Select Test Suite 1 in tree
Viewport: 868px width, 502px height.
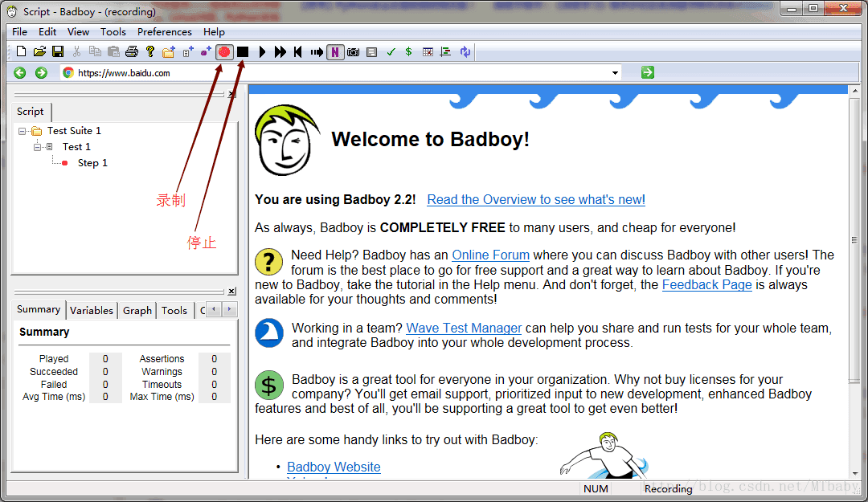pos(74,131)
